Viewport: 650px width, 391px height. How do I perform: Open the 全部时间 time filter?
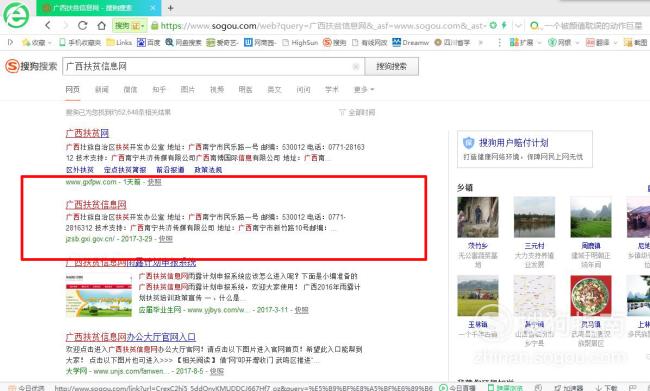(x=357, y=112)
